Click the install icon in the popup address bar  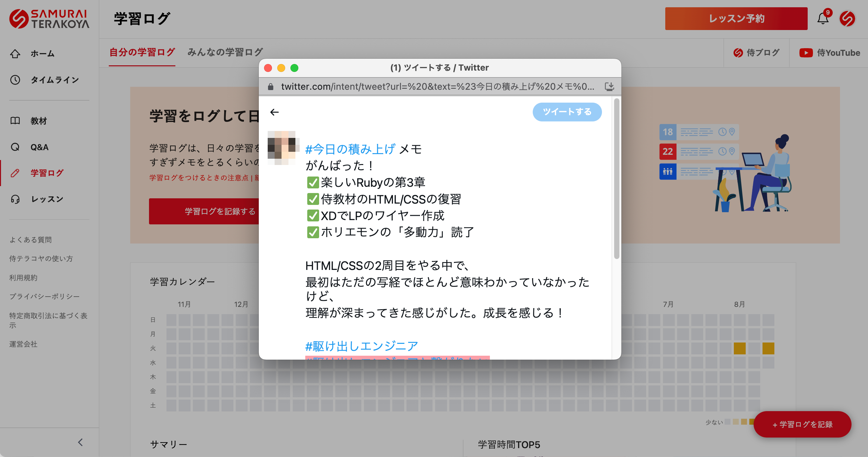(609, 87)
